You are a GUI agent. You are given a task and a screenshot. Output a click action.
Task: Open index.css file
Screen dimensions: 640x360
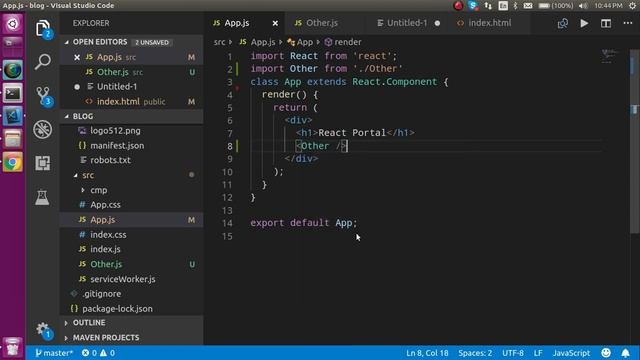click(x=131, y=235)
